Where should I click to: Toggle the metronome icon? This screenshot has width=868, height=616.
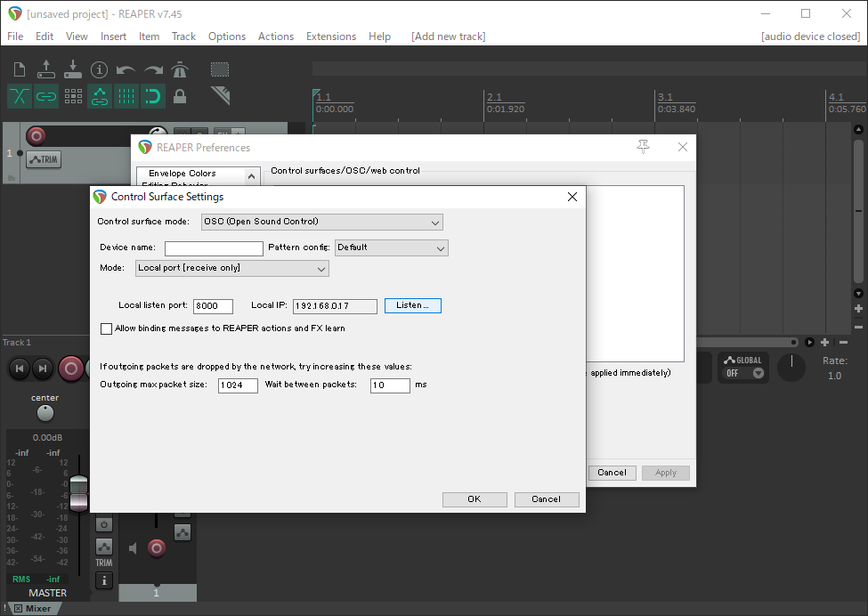coord(180,69)
